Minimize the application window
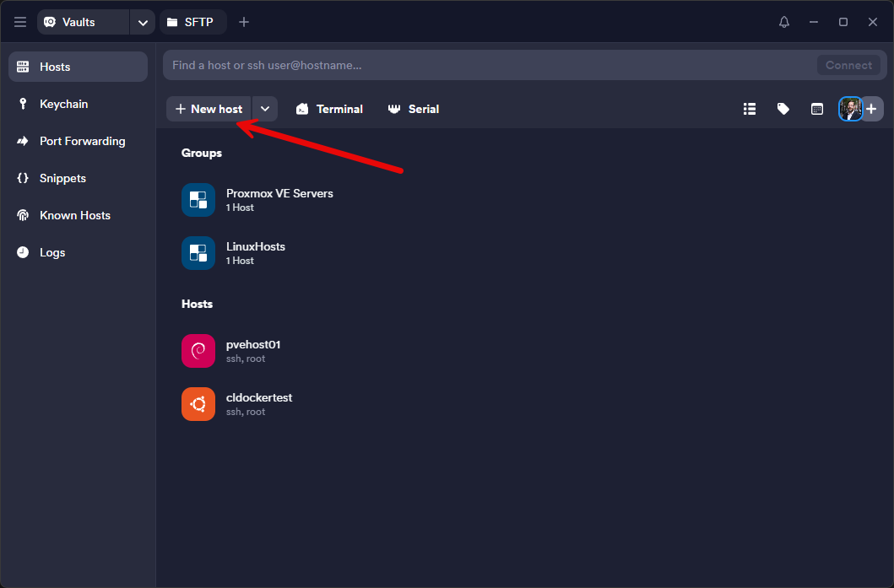The width and height of the screenshot is (894, 588). click(814, 22)
